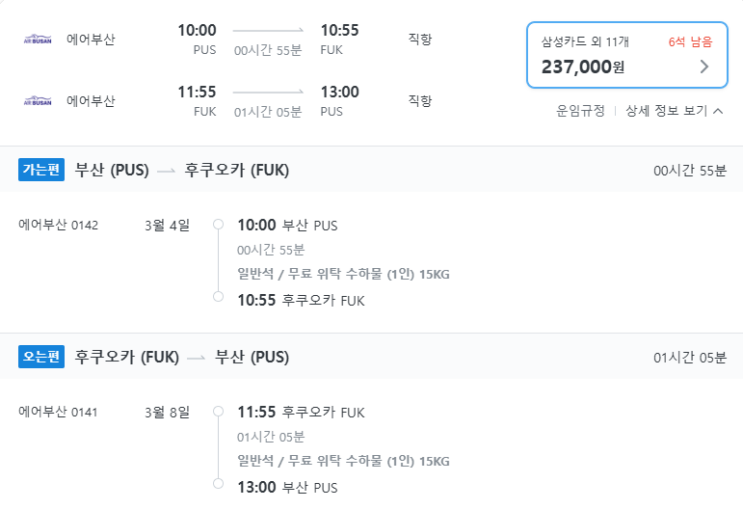The image size is (743, 509).
Task: Click the 삼성카드 외 11개 card offer
Action: click(x=586, y=42)
